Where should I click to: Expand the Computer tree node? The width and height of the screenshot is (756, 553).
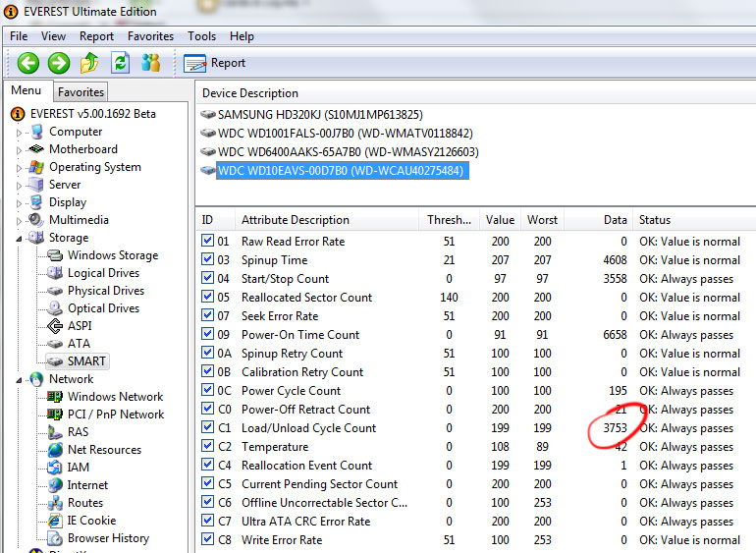[x=19, y=133]
